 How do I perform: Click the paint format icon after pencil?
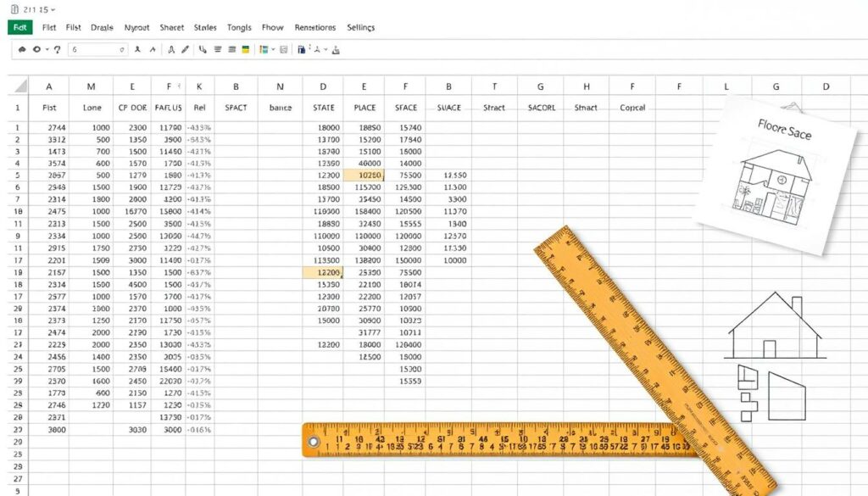pyautogui.click(x=203, y=49)
